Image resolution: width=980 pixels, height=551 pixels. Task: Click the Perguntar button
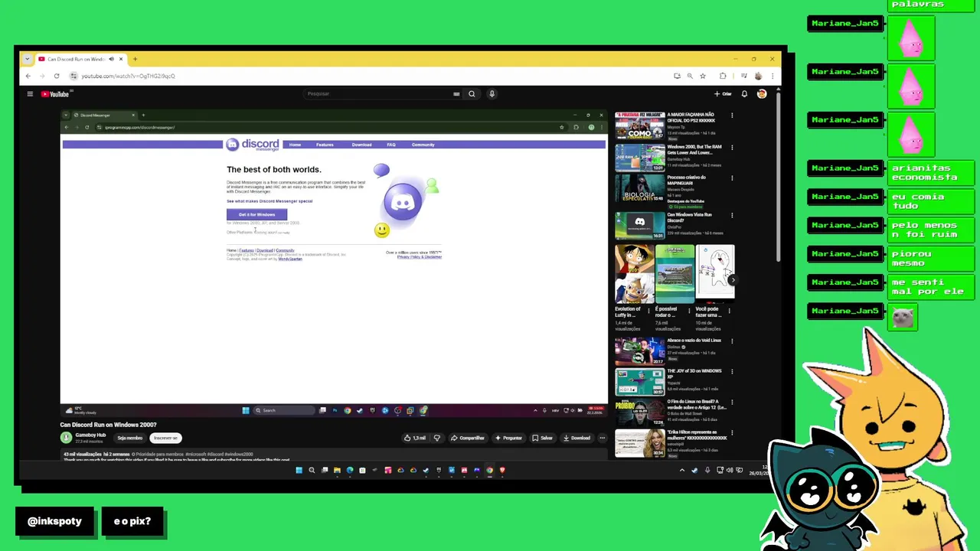[x=508, y=438]
